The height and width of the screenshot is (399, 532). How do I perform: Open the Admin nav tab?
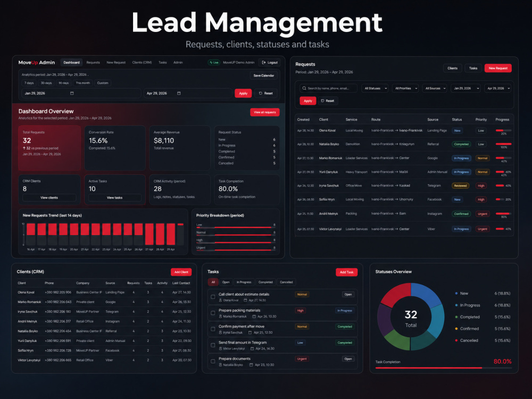tap(178, 62)
